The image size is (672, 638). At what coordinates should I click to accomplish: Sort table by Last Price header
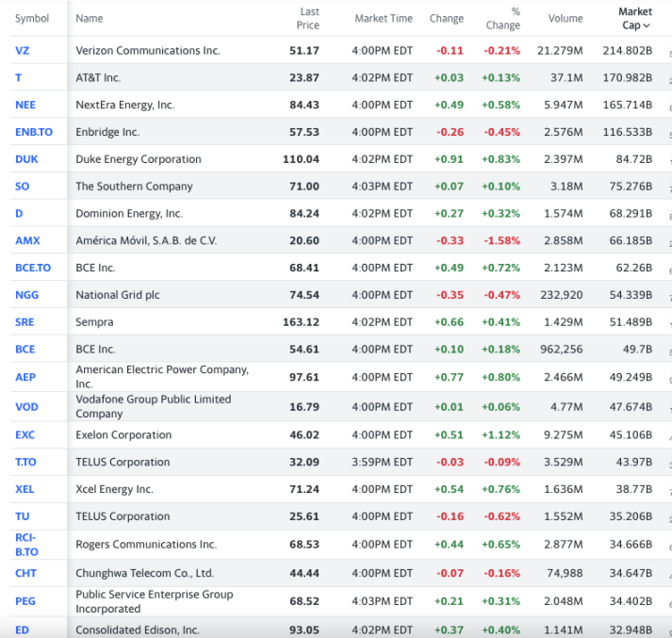click(x=309, y=19)
